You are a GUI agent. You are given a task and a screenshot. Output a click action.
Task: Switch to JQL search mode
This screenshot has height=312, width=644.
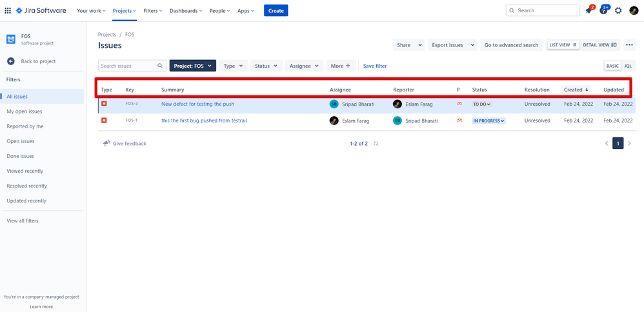pos(628,66)
